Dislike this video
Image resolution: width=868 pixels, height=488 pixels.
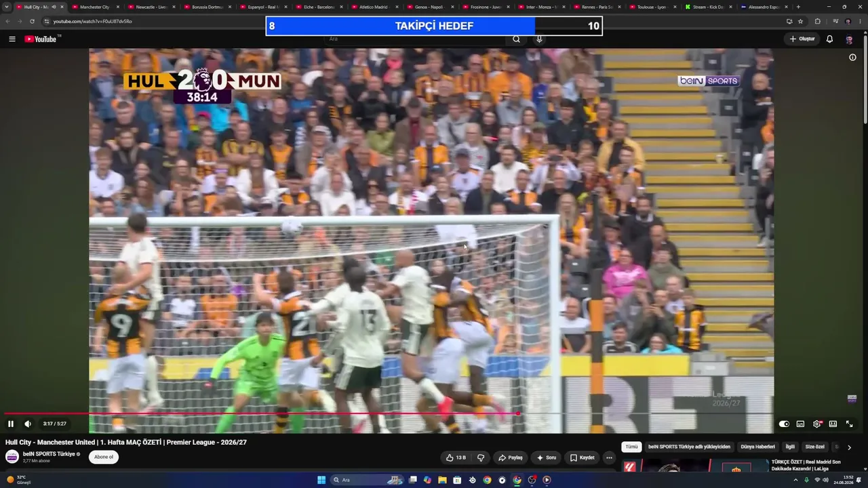click(481, 457)
